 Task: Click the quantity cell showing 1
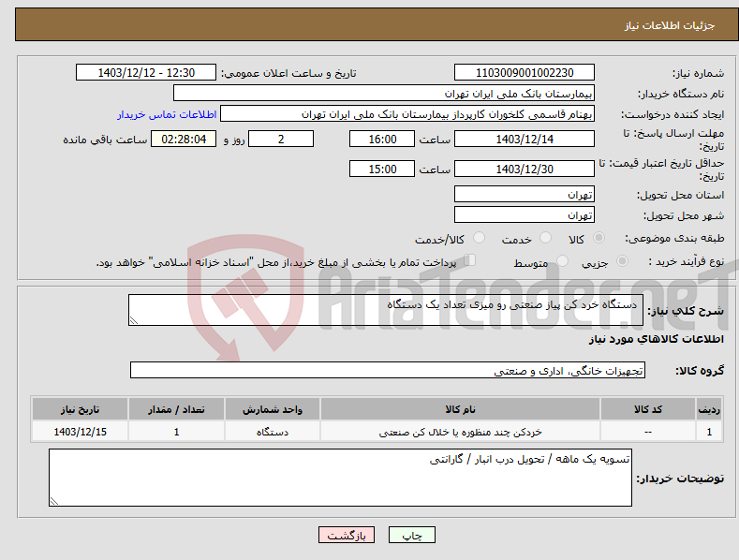pyautogui.click(x=176, y=432)
